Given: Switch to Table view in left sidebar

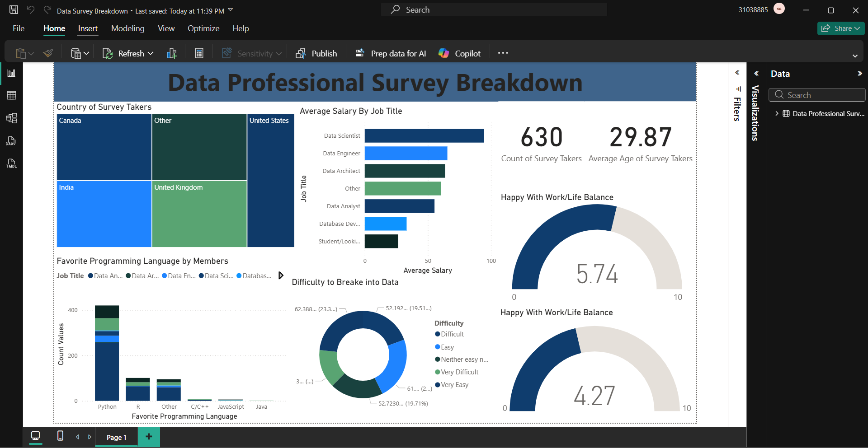Looking at the screenshot, I should 11,95.
